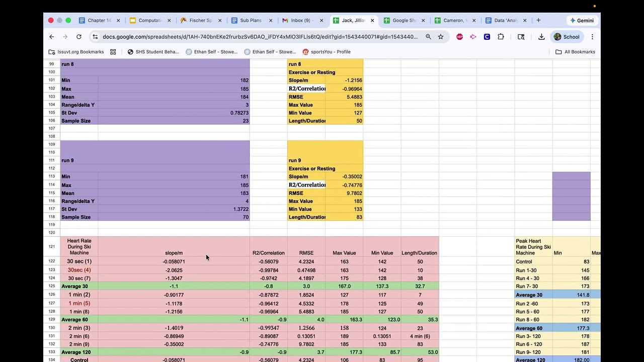This screenshot has height=362, width=644.
Task: Switch to the Chapter 14 tab
Action: tap(99, 21)
